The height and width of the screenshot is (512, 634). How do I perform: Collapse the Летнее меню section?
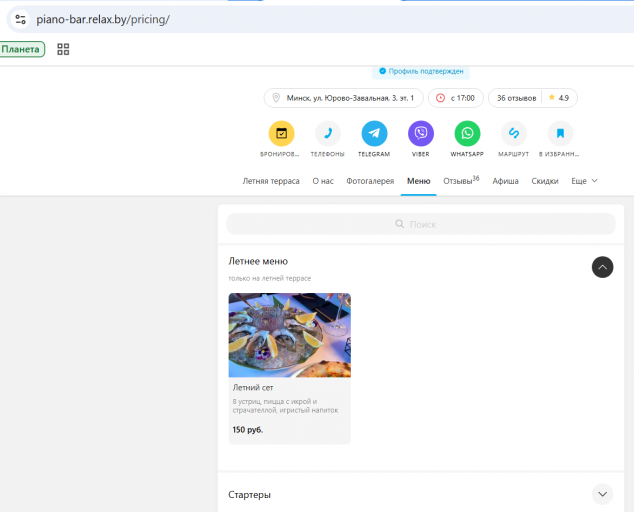point(602,267)
